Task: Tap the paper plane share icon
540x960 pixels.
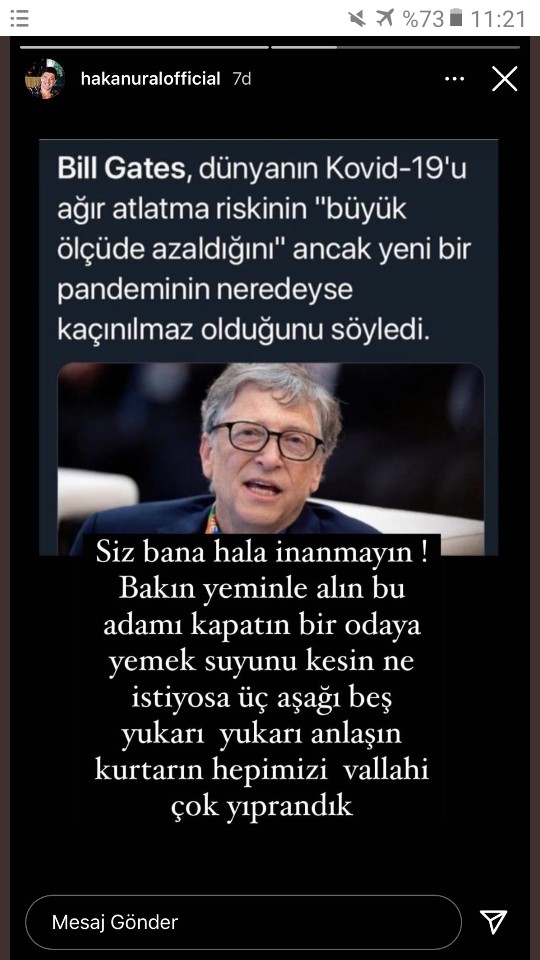Action: pos(493,921)
